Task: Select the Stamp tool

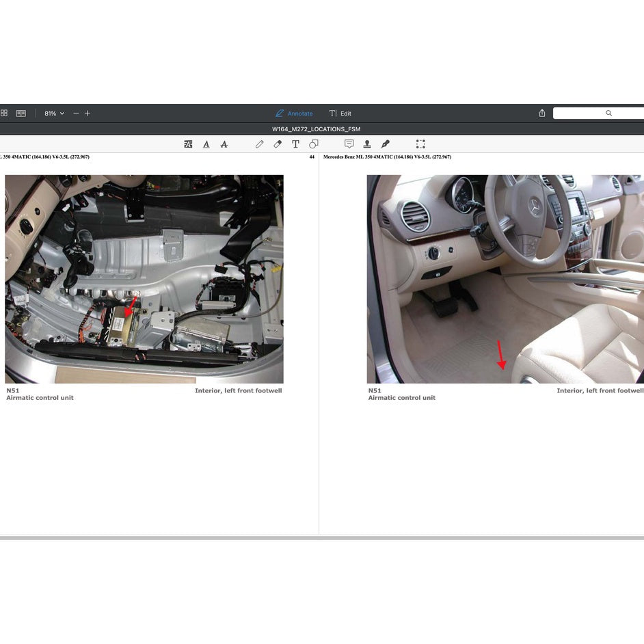Action: [367, 144]
